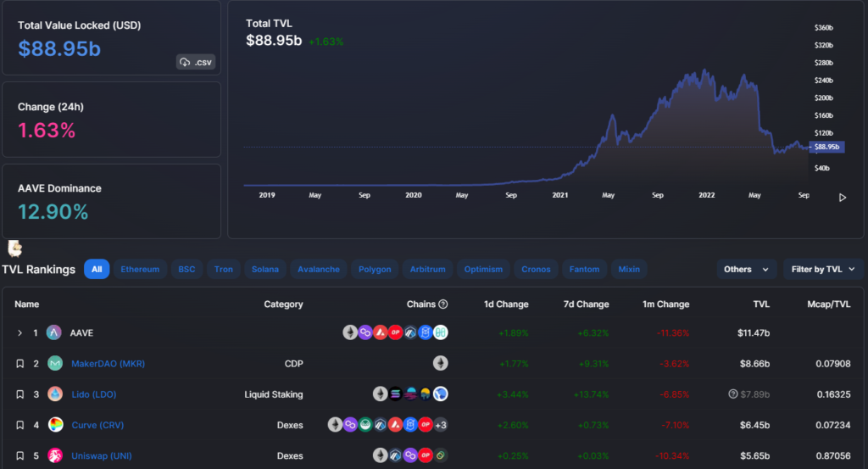868x469 pixels.
Task: Click the Lido protocol logo
Action: point(55,394)
